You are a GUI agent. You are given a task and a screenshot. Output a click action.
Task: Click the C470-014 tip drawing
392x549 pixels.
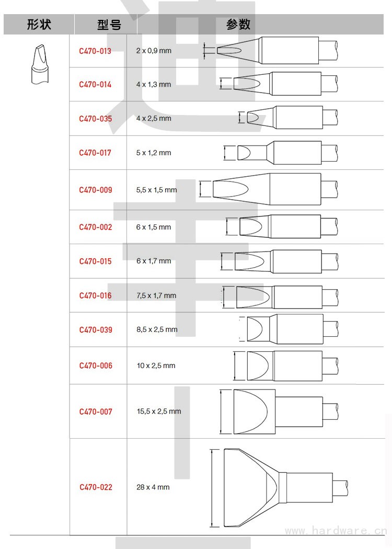(x=281, y=84)
